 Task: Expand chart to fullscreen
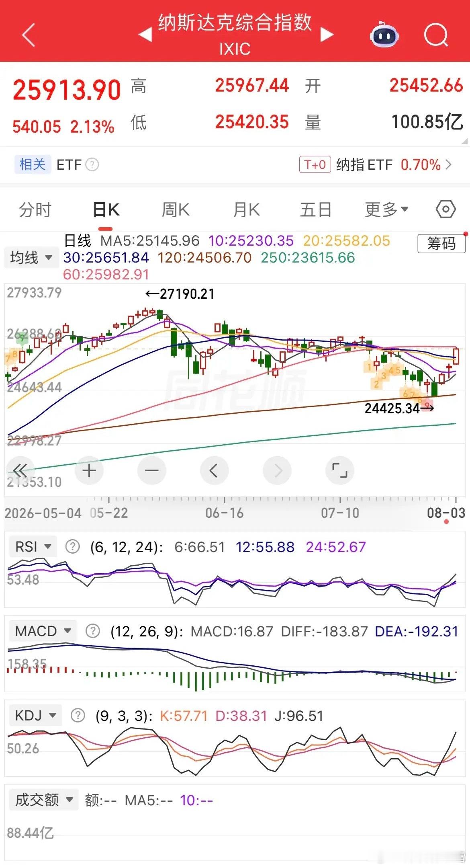click(339, 470)
